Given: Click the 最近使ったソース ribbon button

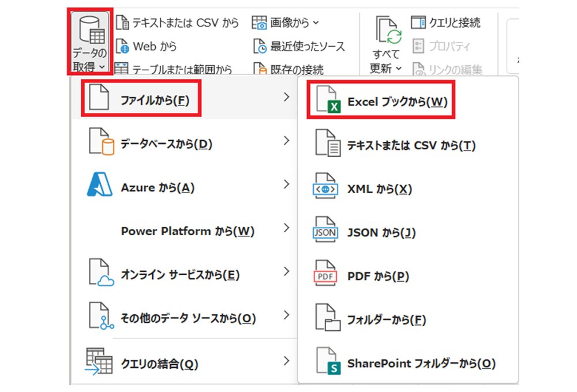Looking at the screenshot, I should tap(299, 46).
